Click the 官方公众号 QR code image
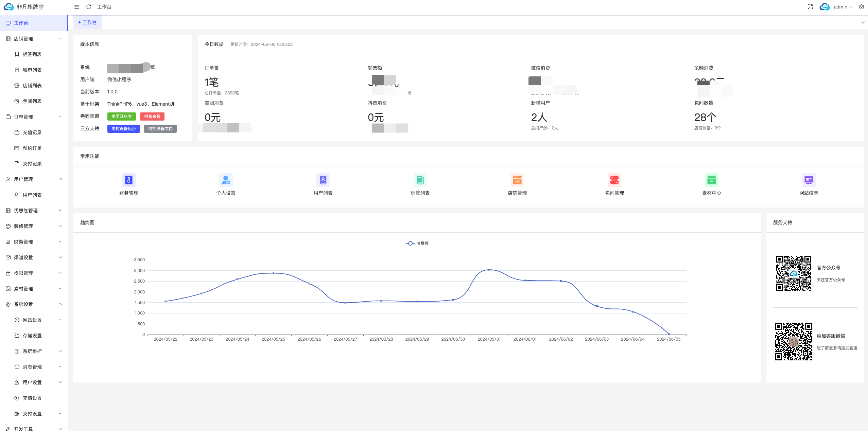Image resolution: width=868 pixels, height=431 pixels. pos(793,273)
